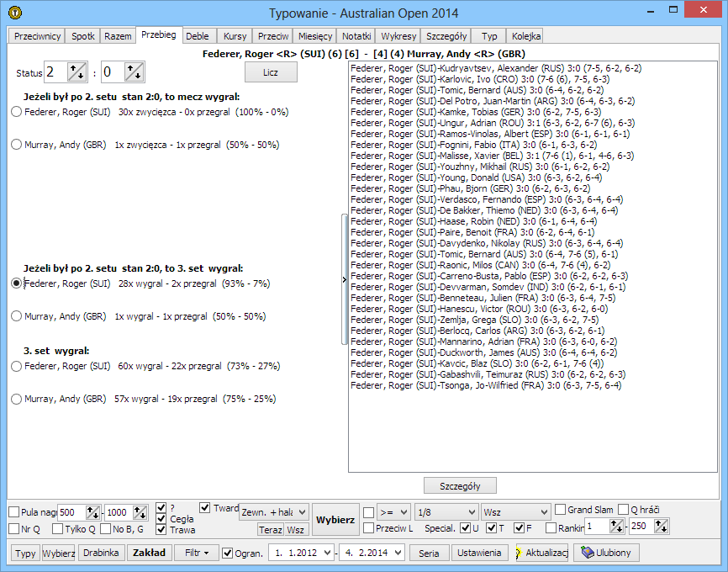Toggle the unlabeled checkbox before the >= dropdown
The image size is (728, 572).
[369, 512]
